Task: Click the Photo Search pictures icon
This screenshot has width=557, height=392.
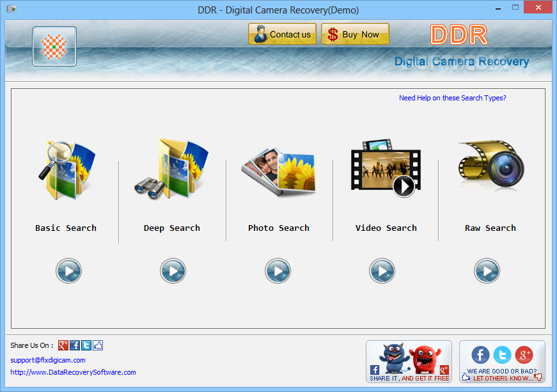Action: point(278,171)
